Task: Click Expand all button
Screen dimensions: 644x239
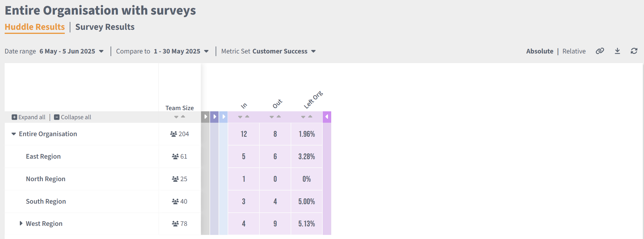Action: tap(29, 117)
